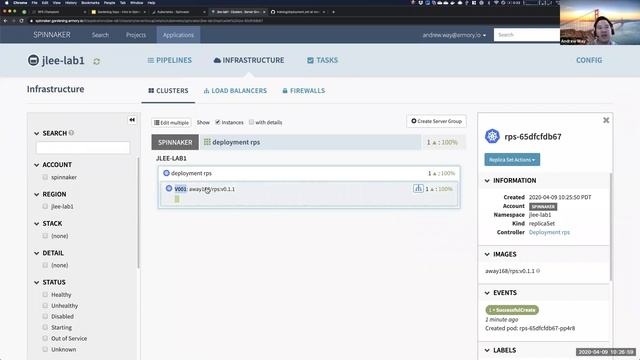Check the jlee-lab1 region filter
This screenshot has height=360, width=640.
pos(45,207)
